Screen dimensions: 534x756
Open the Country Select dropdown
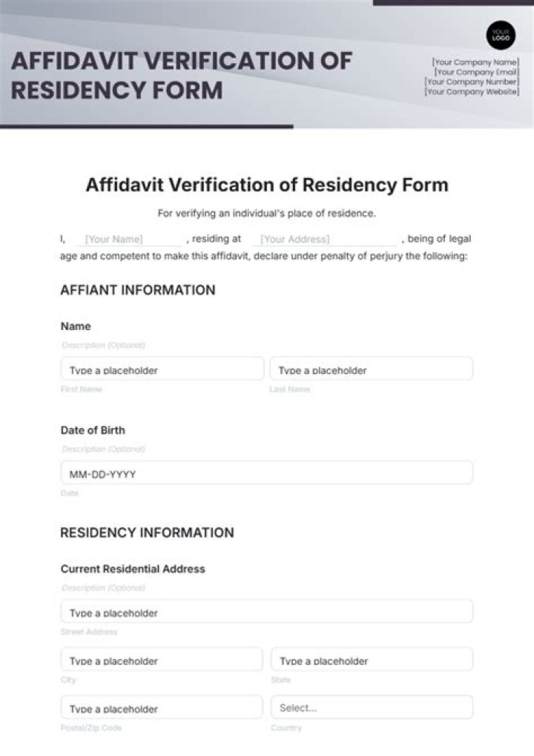372,707
